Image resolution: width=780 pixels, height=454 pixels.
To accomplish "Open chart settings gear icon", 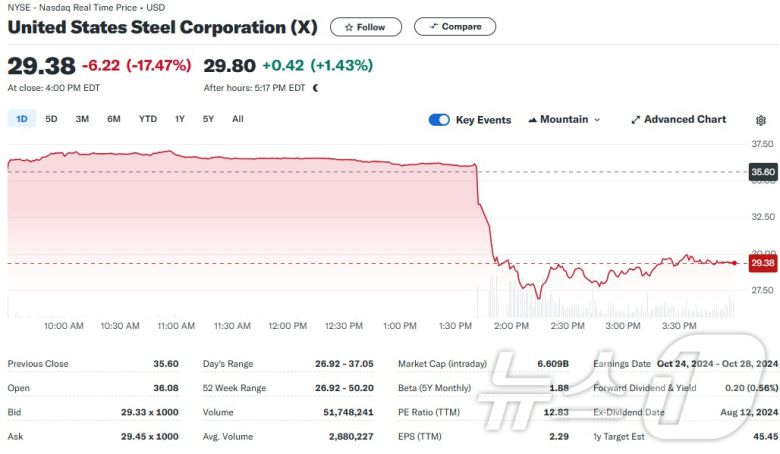I will point(761,120).
